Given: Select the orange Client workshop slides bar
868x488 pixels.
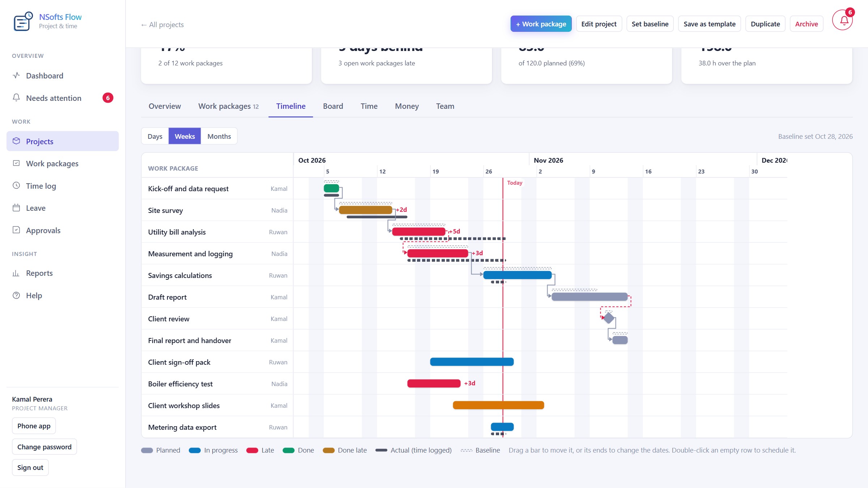Looking at the screenshot, I should pyautogui.click(x=498, y=405).
